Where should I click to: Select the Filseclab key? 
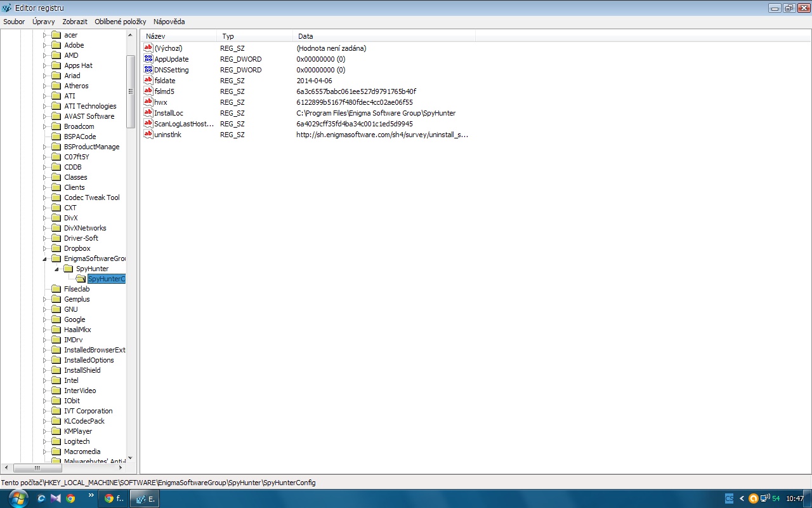click(x=77, y=289)
